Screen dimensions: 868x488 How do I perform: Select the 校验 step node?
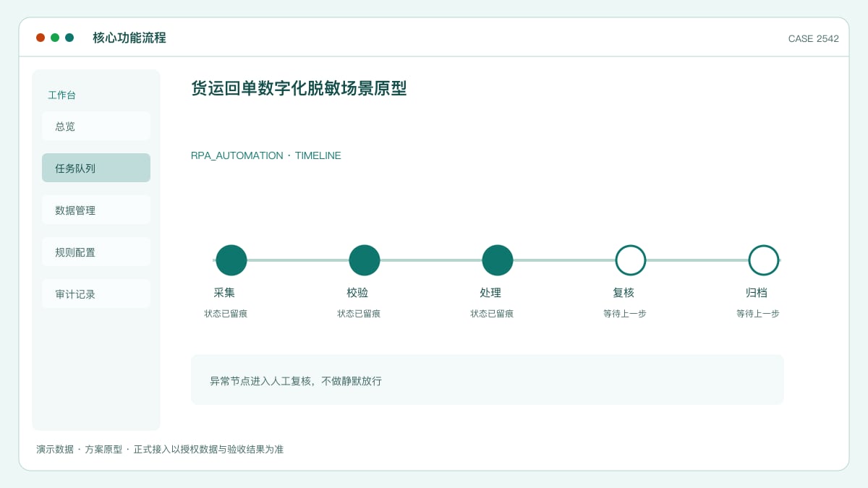pos(365,260)
